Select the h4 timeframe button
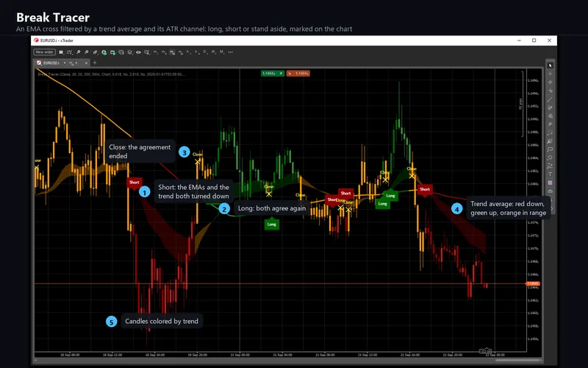This screenshot has width=588, height=368. 196,52
